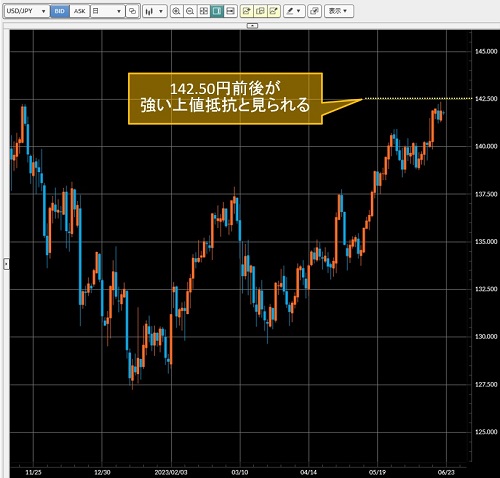Click the 137.500 price axis label

coord(486,194)
